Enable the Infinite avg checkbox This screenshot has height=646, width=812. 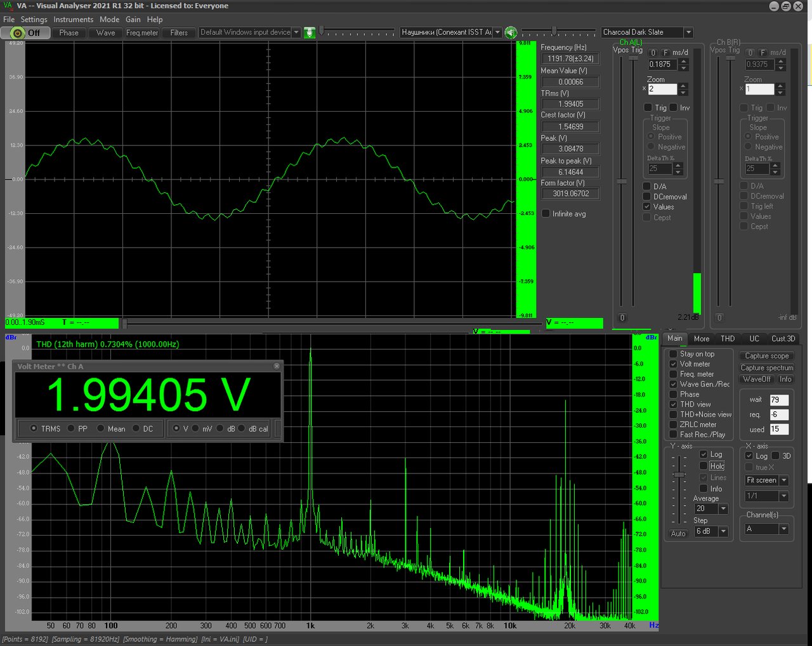[x=546, y=214]
